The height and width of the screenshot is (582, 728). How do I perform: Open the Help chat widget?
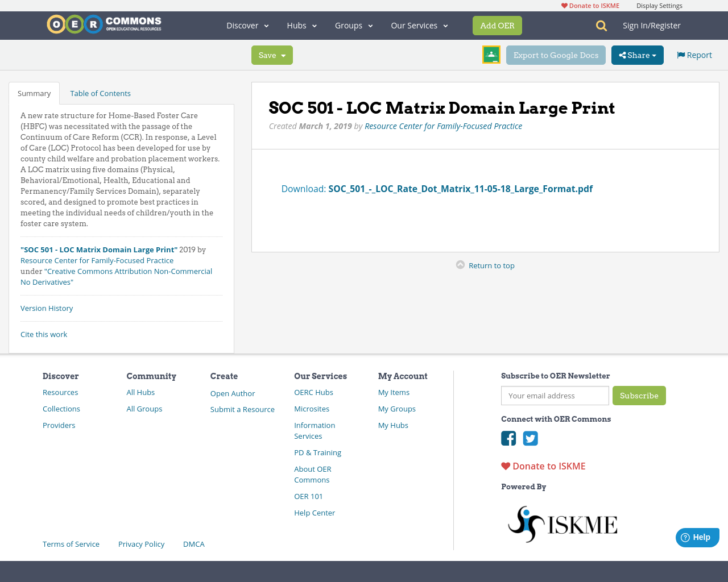tap(697, 537)
